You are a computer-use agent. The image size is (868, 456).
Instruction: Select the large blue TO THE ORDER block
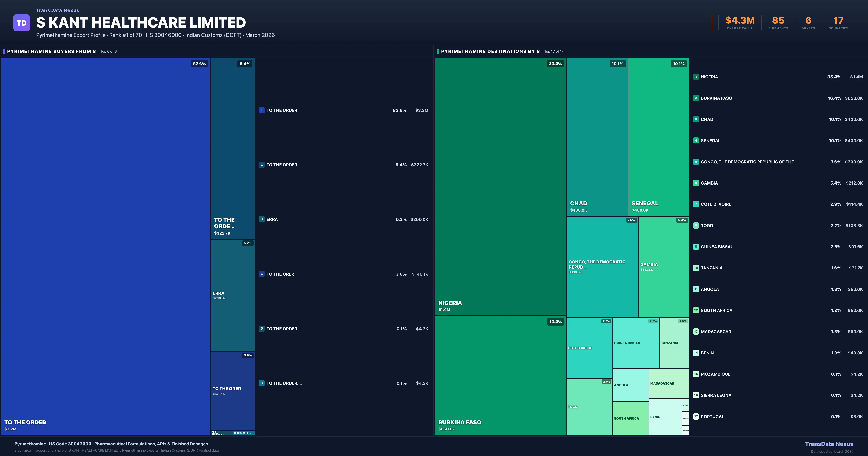pyautogui.click(x=105, y=246)
